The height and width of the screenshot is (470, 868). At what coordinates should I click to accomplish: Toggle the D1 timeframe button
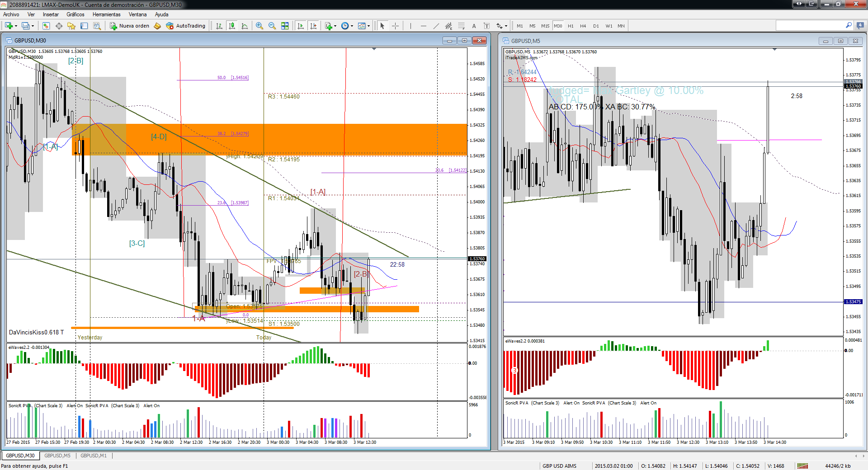click(596, 26)
